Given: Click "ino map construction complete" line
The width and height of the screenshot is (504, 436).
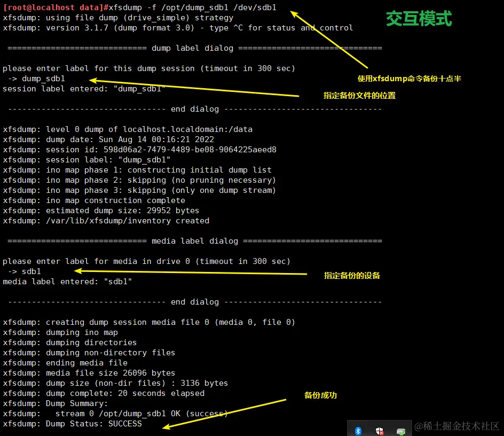Looking at the screenshot, I should coord(94,200).
